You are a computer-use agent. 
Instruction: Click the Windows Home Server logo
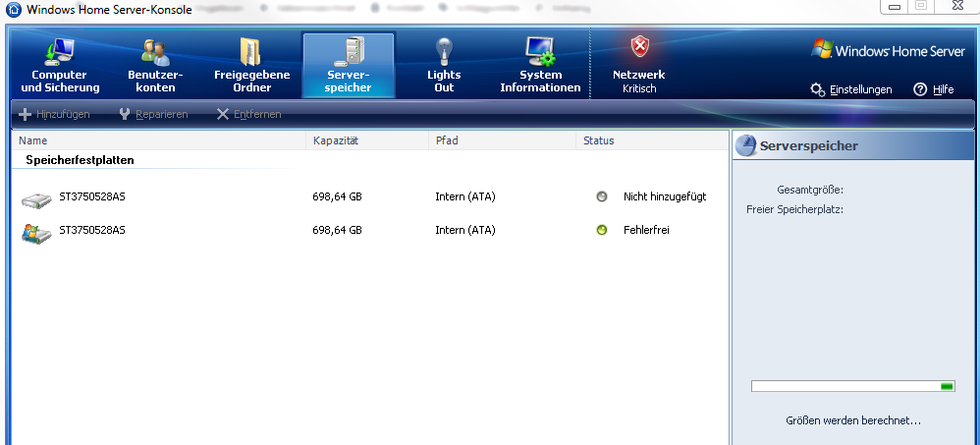(x=888, y=50)
